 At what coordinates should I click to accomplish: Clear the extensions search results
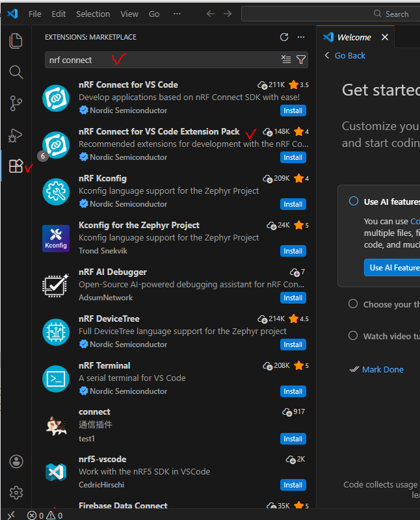tap(286, 60)
